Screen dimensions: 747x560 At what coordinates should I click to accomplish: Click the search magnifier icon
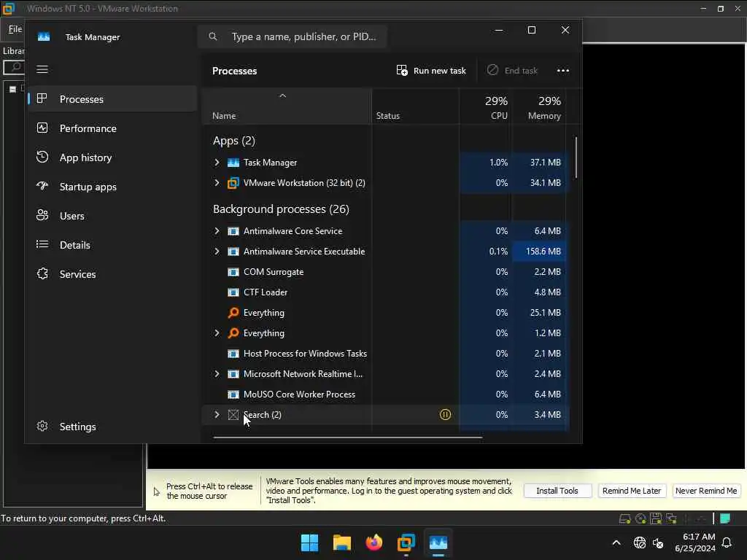point(213,36)
